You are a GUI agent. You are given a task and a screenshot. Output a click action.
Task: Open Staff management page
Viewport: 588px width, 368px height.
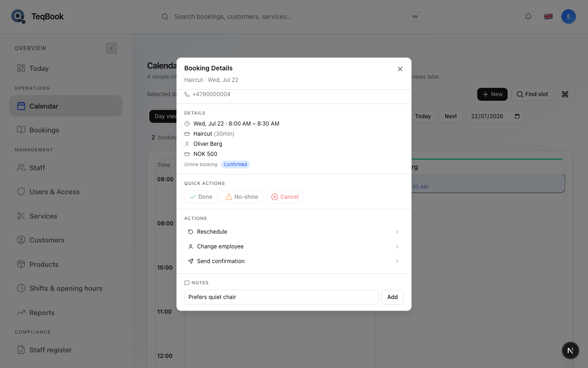pos(66,168)
